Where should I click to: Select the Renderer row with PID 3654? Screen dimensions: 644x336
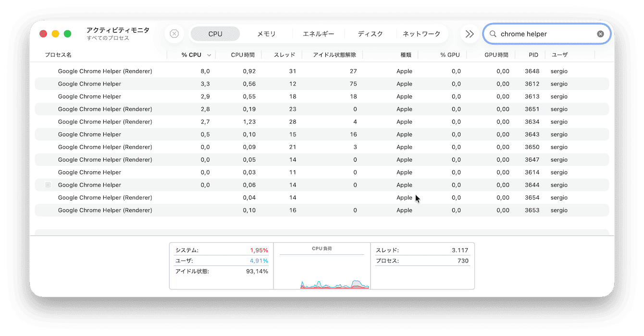tap(322, 197)
